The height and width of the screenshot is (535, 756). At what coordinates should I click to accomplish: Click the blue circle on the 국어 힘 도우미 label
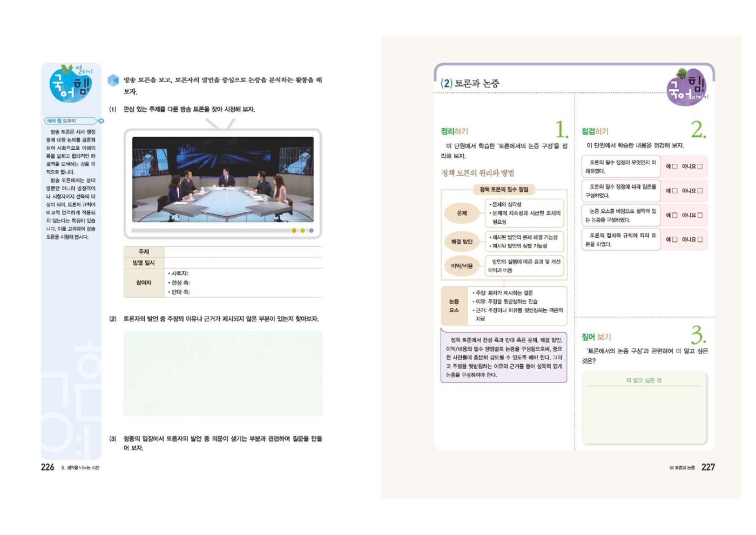click(x=101, y=121)
